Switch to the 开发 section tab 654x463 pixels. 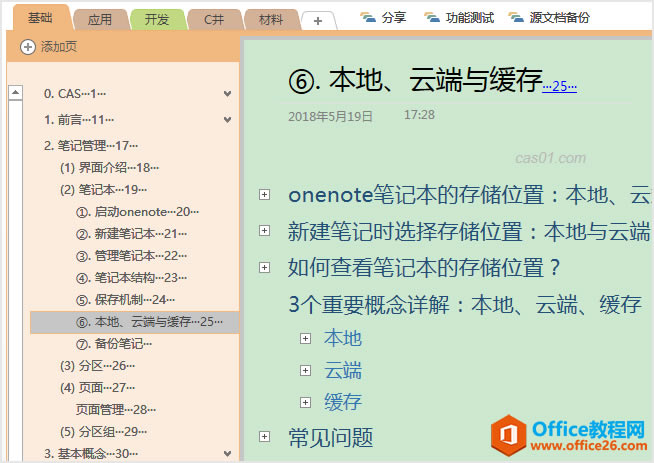pos(157,20)
